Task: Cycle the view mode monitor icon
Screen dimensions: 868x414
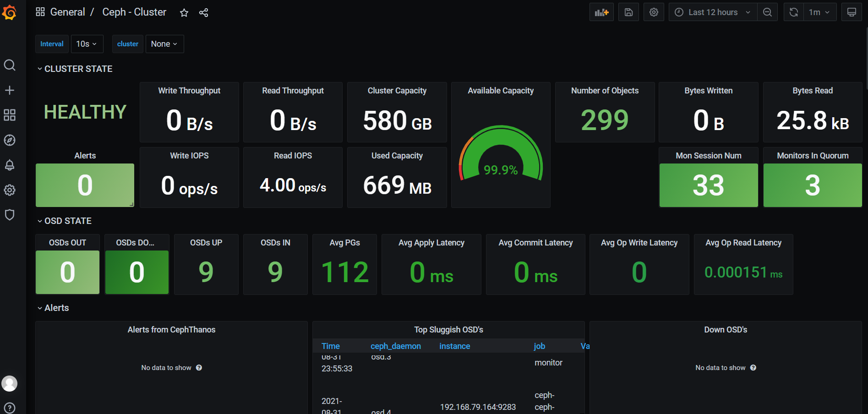Action: click(852, 12)
